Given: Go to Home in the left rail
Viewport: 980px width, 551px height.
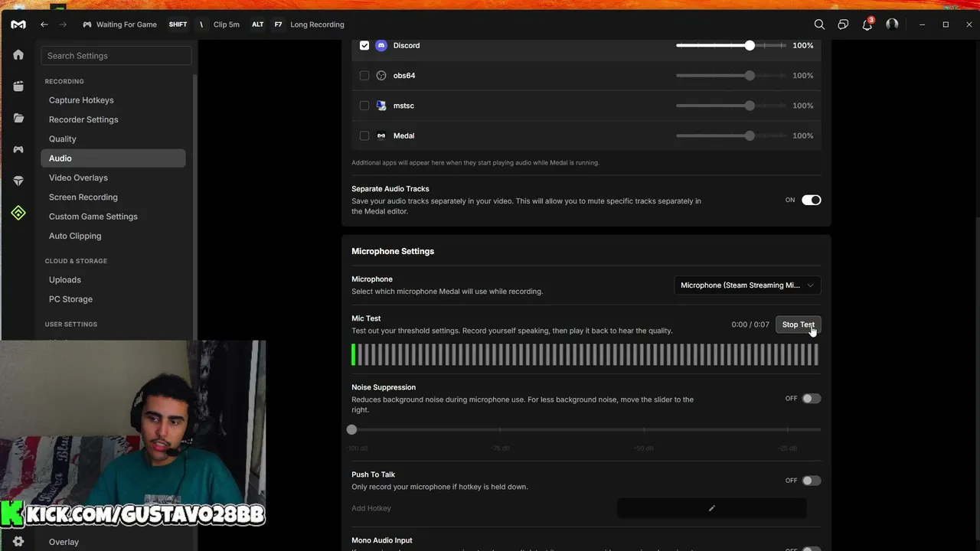Looking at the screenshot, I should pyautogui.click(x=18, y=55).
